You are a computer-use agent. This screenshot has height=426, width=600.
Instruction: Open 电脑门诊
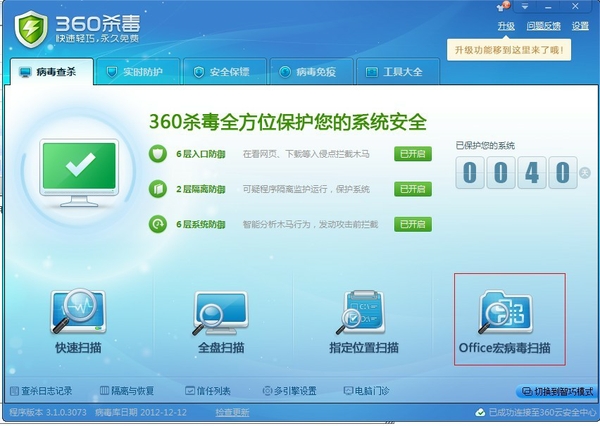[366, 391]
